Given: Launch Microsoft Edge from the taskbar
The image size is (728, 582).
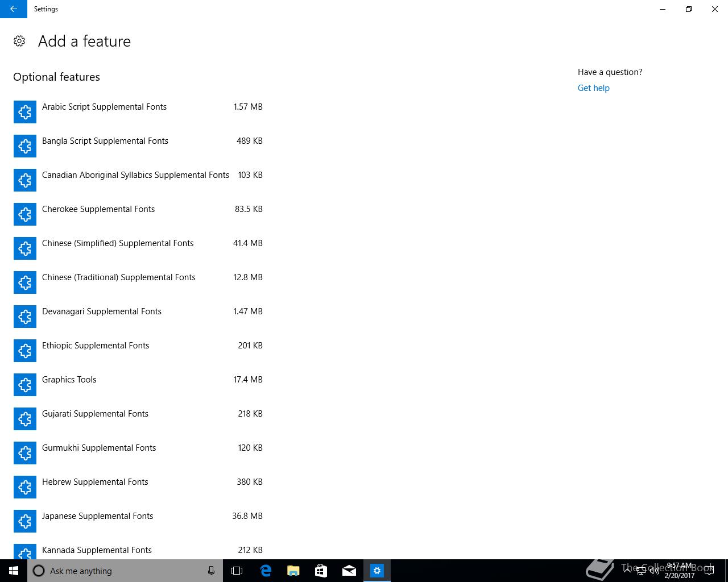Looking at the screenshot, I should coord(266,571).
